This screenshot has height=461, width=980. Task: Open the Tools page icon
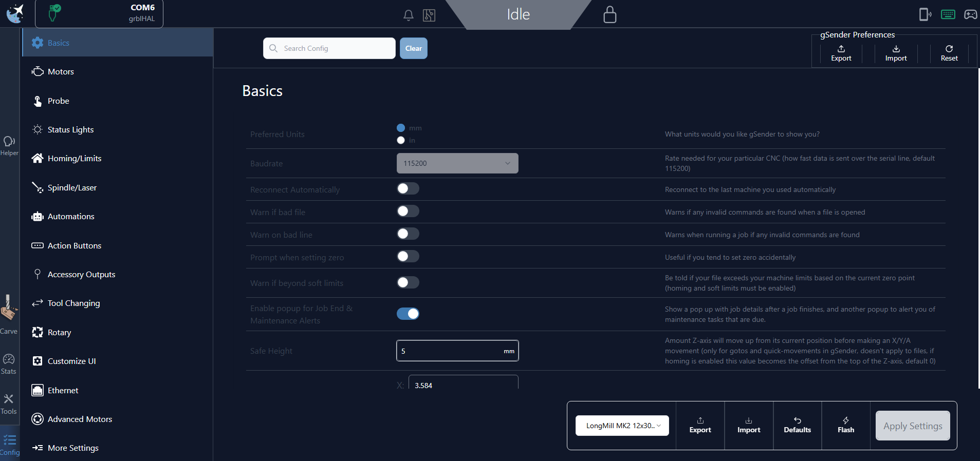(9, 404)
